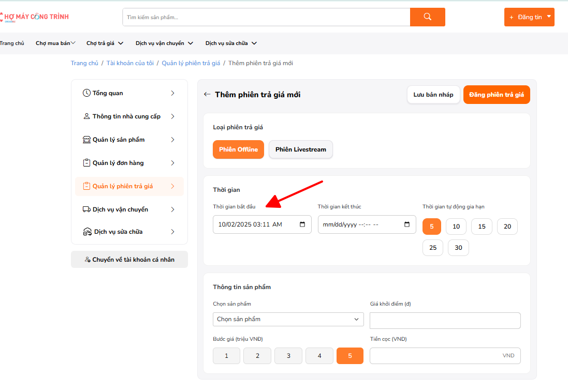568x392 pixels.
Task: Click the store icon beside Quản lý sản phẩm
Action: click(86, 140)
